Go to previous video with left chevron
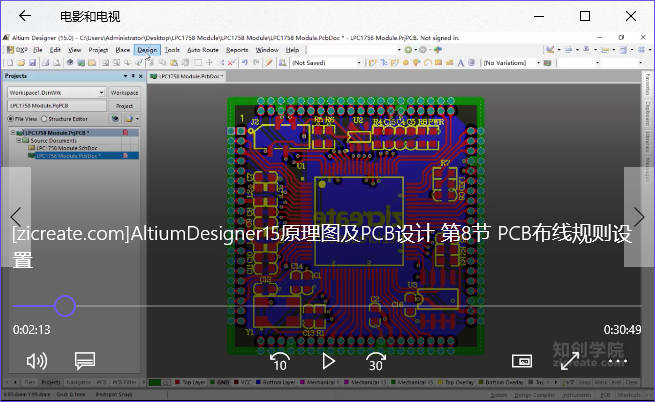The width and height of the screenshot is (655, 402). 15,216
